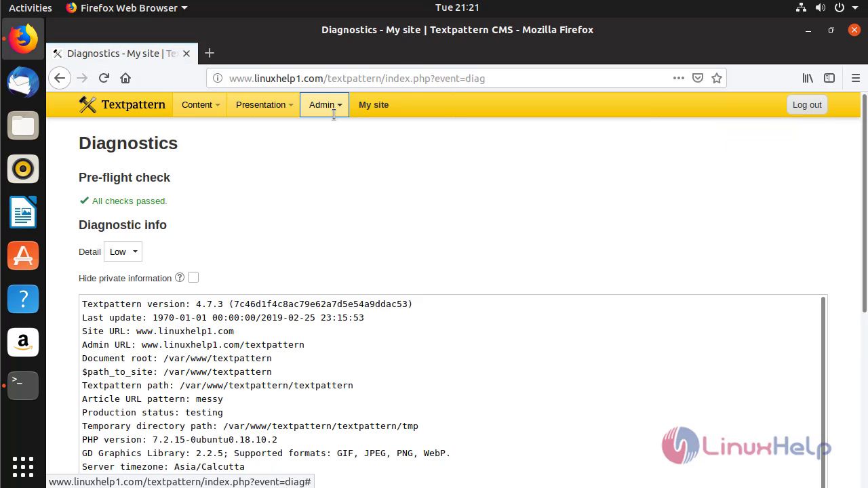Open the power menu icon in top bar
The height and width of the screenshot is (488, 868).
click(x=839, y=8)
